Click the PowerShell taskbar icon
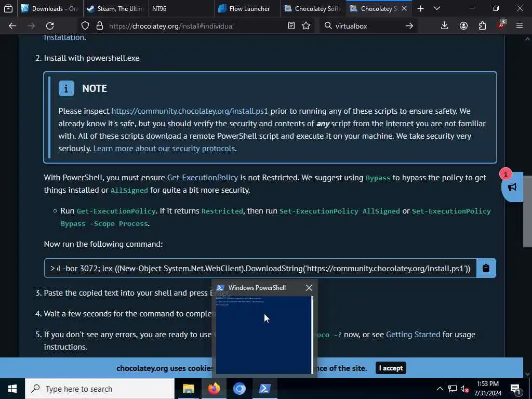 click(x=264, y=389)
